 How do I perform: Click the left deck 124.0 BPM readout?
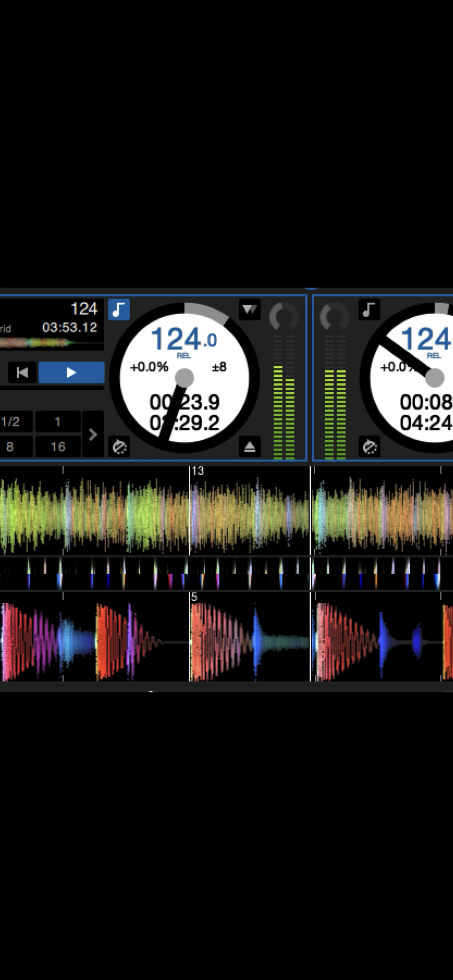click(184, 339)
